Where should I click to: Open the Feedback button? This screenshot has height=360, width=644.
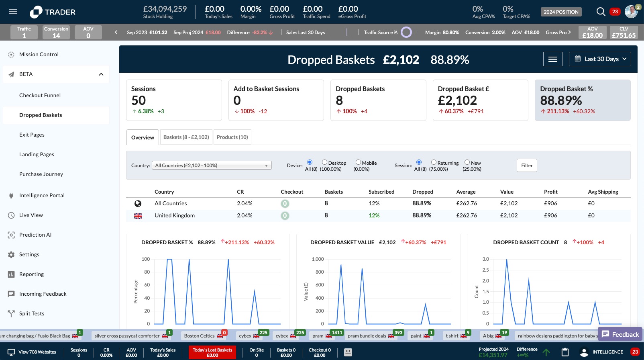(620, 334)
